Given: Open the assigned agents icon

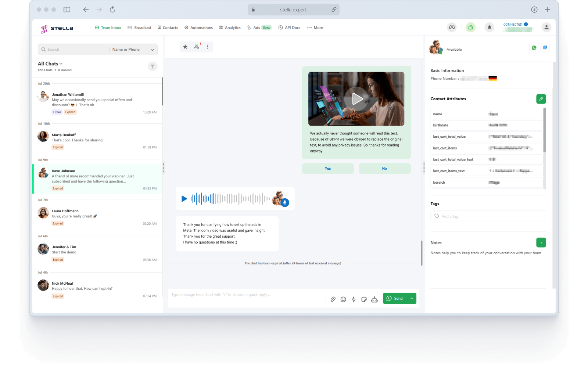Looking at the screenshot, I should (x=197, y=47).
